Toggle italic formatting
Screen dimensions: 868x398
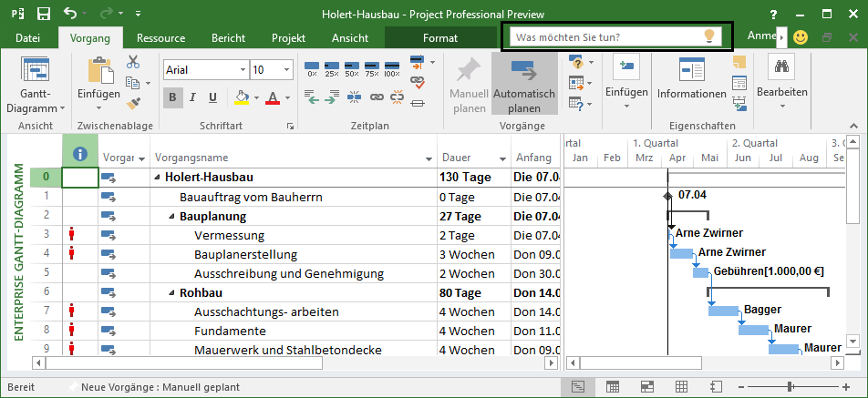tap(192, 97)
